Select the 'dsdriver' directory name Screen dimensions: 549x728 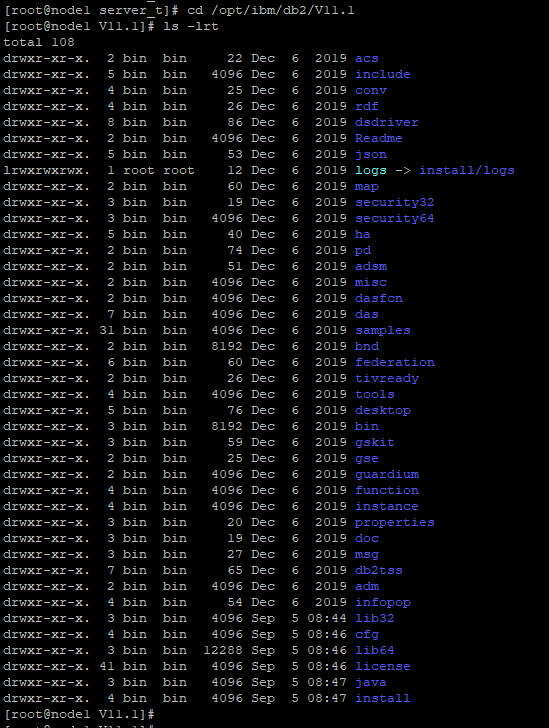(386, 123)
